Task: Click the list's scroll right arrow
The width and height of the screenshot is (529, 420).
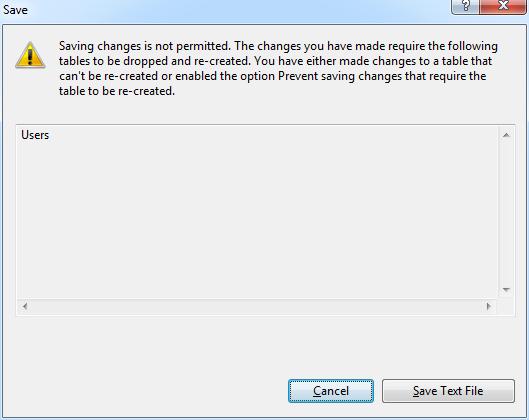Action: tap(488, 306)
